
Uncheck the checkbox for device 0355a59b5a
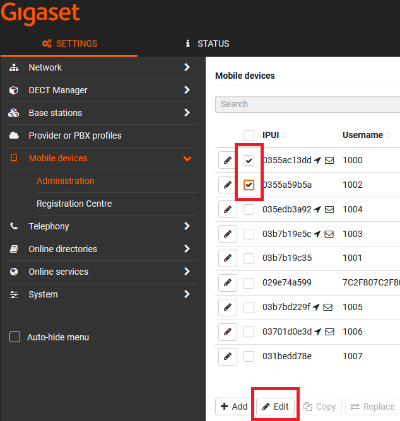click(x=249, y=185)
